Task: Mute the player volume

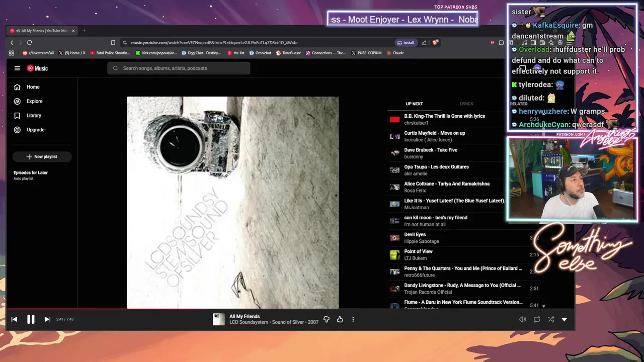Action: pyautogui.click(x=523, y=319)
